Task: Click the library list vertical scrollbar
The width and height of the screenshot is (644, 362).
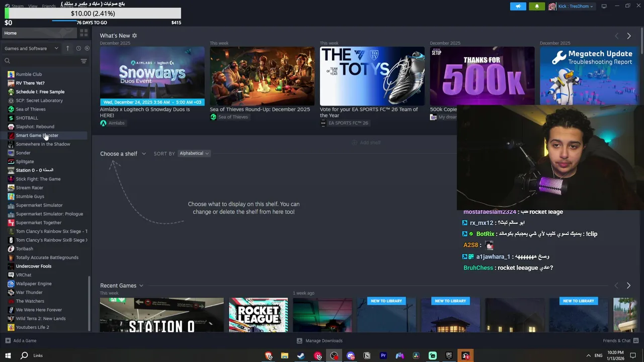Action: pos(90,303)
